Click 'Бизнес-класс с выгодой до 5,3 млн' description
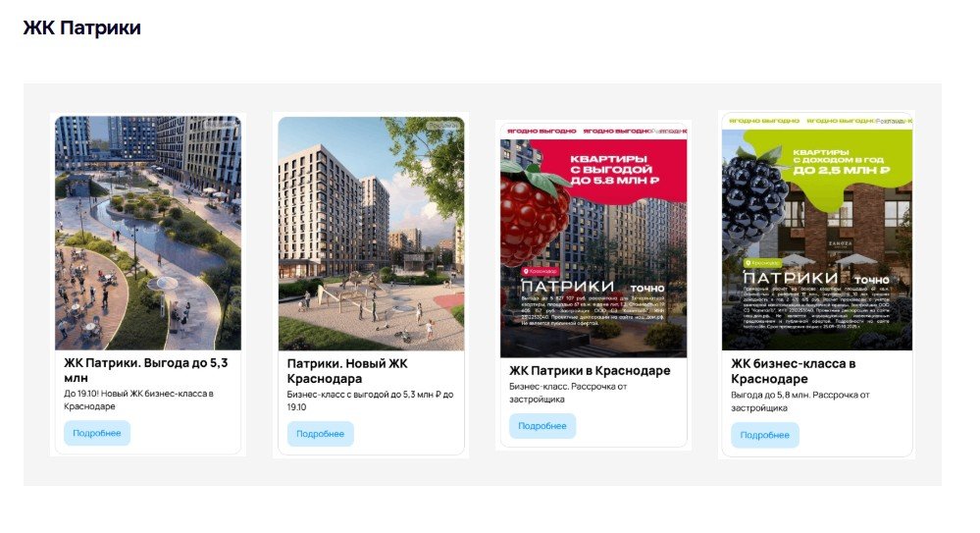Viewport: 980px width, 533px height. point(370,400)
